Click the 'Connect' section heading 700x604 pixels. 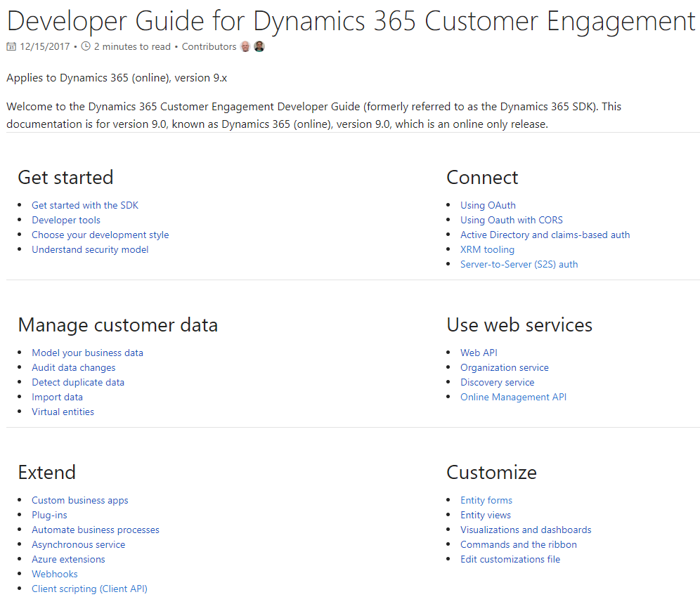(483, 178)
